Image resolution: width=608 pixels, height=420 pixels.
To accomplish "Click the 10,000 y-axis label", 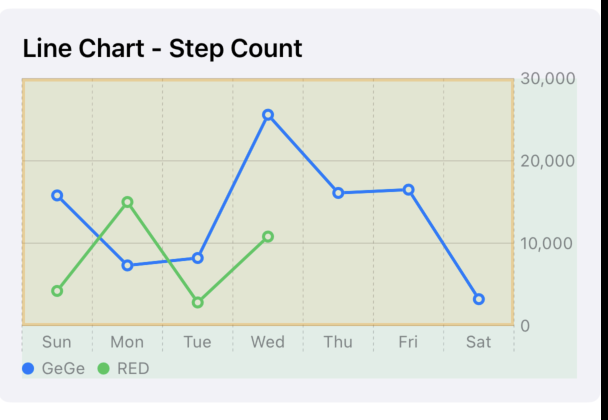I will 547,244.
